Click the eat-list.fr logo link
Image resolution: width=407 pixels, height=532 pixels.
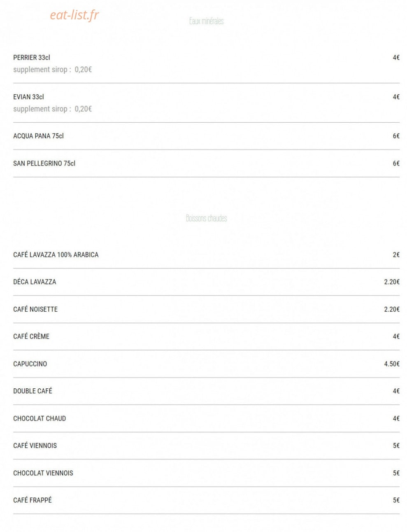pos(74,15)
